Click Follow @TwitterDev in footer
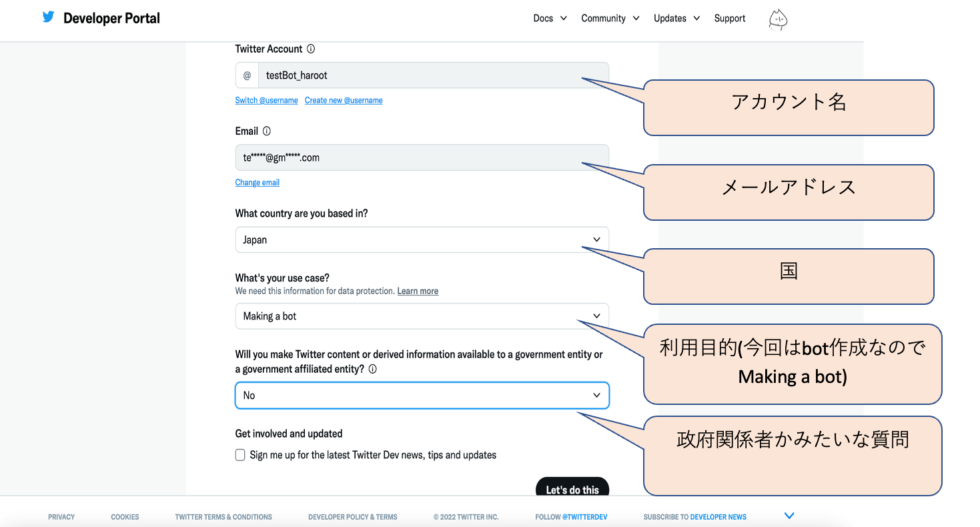Viewport: 980px width, 527px height. coord(571,517)
